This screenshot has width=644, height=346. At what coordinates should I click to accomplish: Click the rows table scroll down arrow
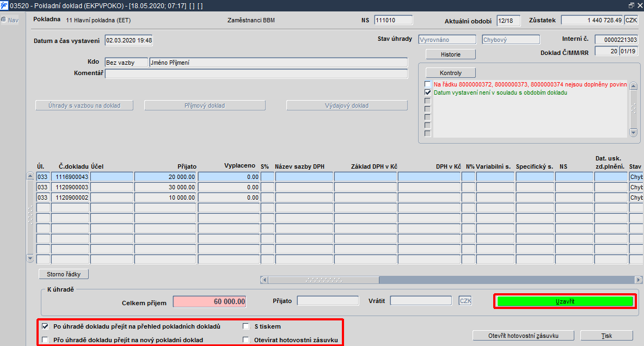pyautogui.click(x=30, y=258)
